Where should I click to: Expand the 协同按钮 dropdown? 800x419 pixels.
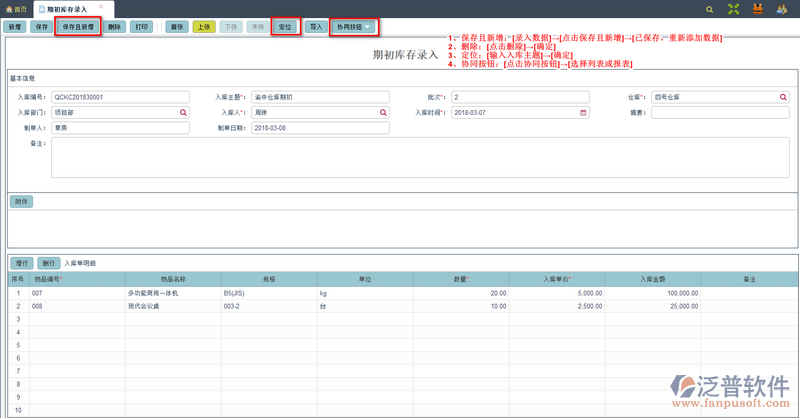(x=355, y=27)
